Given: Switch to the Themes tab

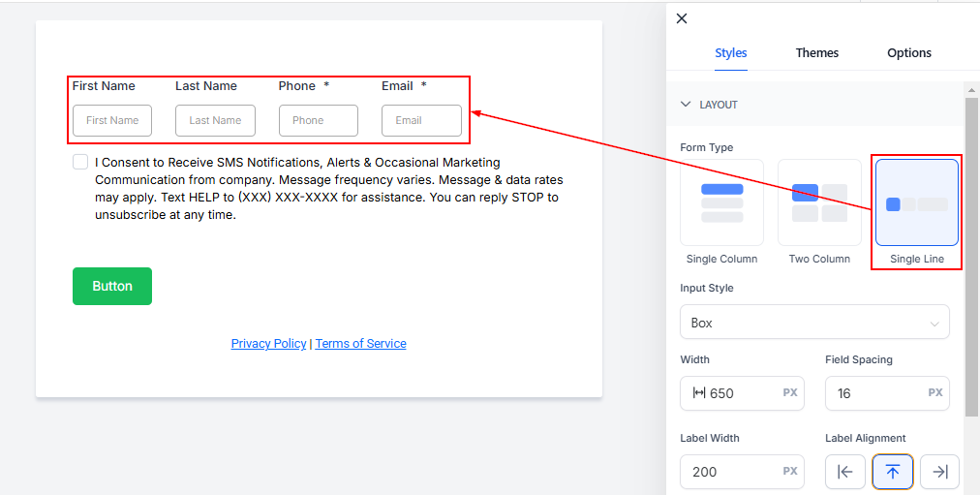Looking at the screenshot, I should (x=817, y=53).
